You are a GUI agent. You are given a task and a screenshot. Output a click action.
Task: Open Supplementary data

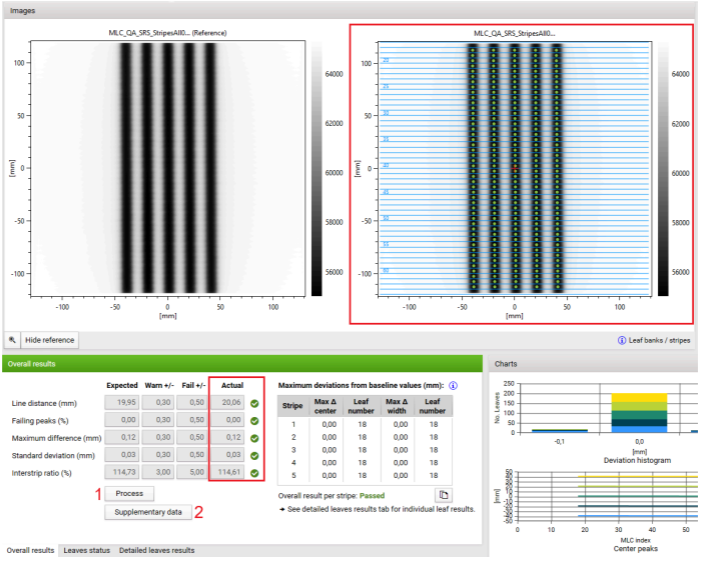click(x=146, y=512)
